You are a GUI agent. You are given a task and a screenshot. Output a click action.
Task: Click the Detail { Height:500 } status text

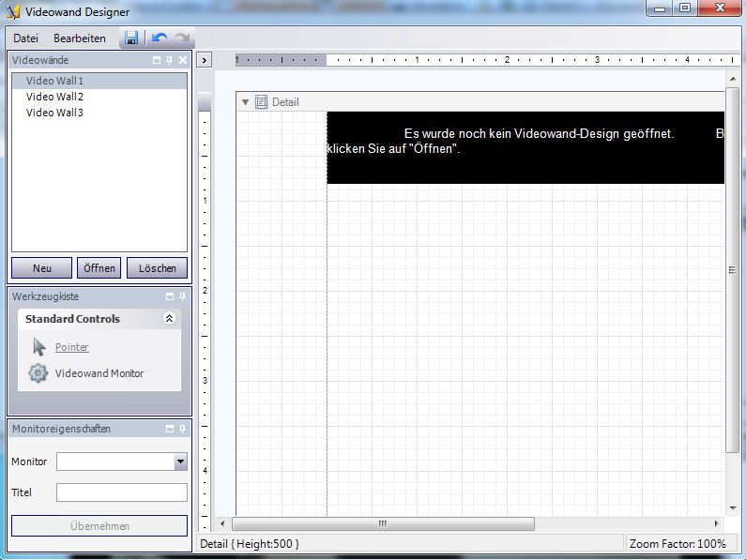tap(250, 543)
